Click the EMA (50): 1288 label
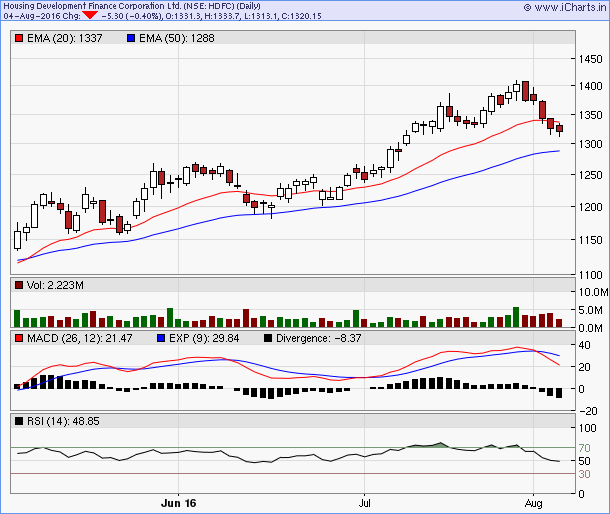This screenshot has height=514, width=610. tap(177, 38)
